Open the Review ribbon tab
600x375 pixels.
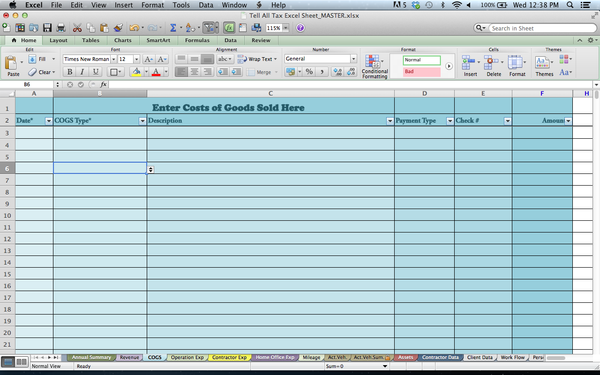point(261,40)
